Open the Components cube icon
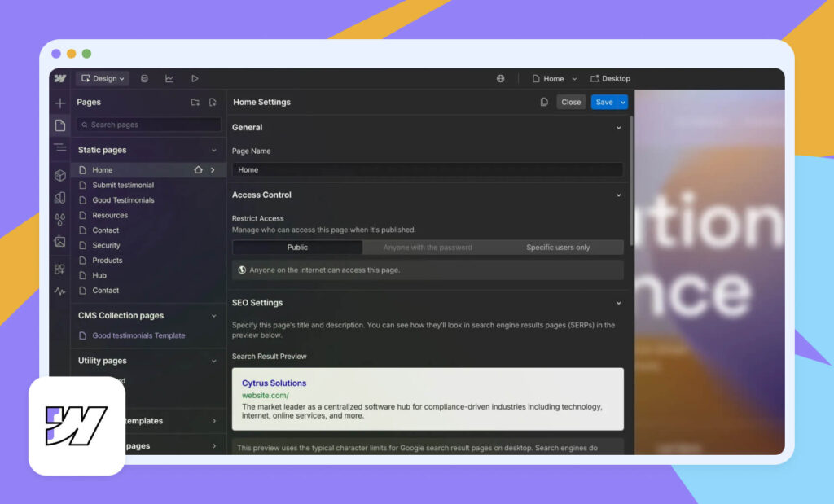Viewport: 834px width, 504px height. click(x=60, y=175)
